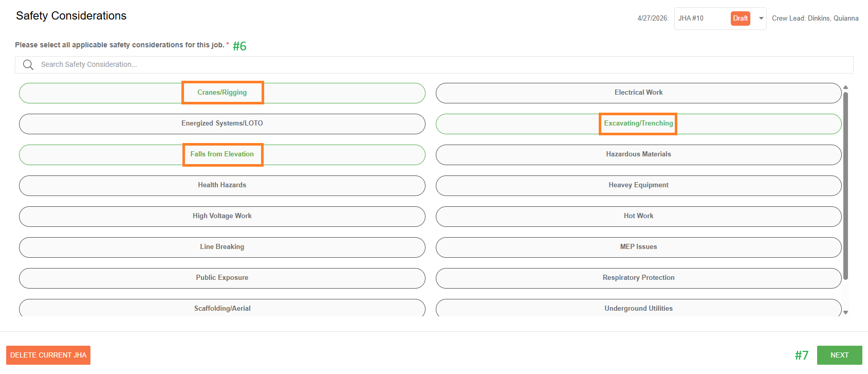868x374 pixels.
Task: Deselect the Cranes/Rigging consideration
Action: [x=222, y=93]
